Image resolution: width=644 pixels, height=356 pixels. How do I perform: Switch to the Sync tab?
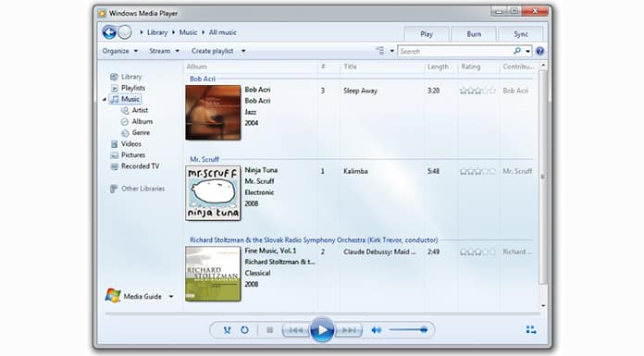[521, 34]
